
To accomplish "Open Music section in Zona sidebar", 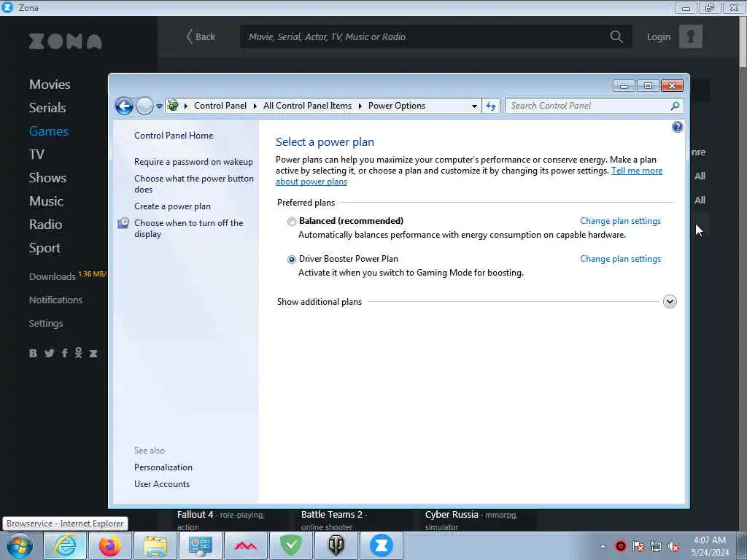I will pyautogui.click(x=46, y=201).
